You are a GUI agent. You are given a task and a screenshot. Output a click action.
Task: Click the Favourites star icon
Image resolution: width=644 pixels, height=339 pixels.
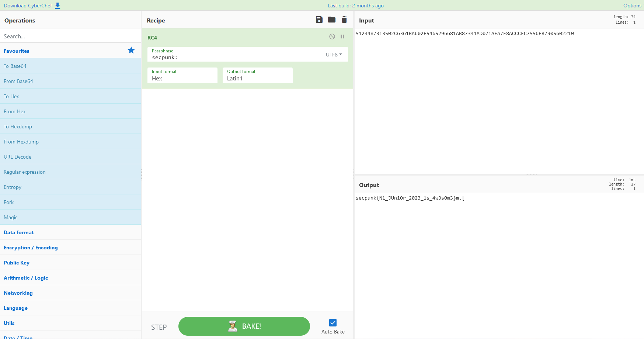[x=131, y=51]
